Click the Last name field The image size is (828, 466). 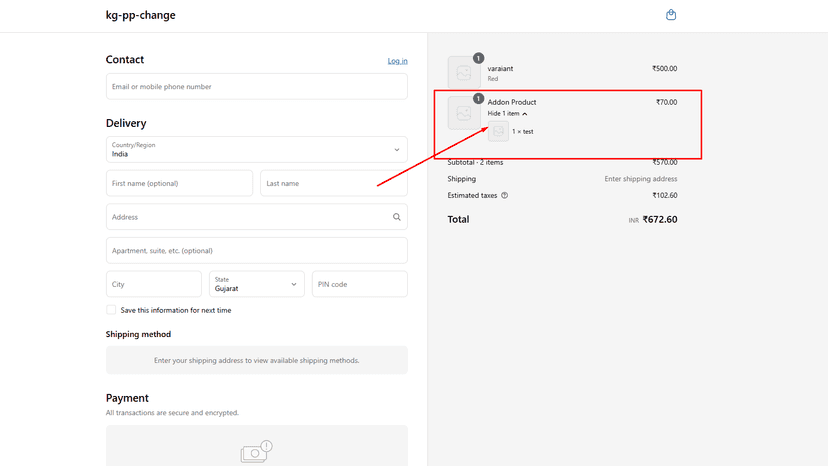click(x=334, y=183)
